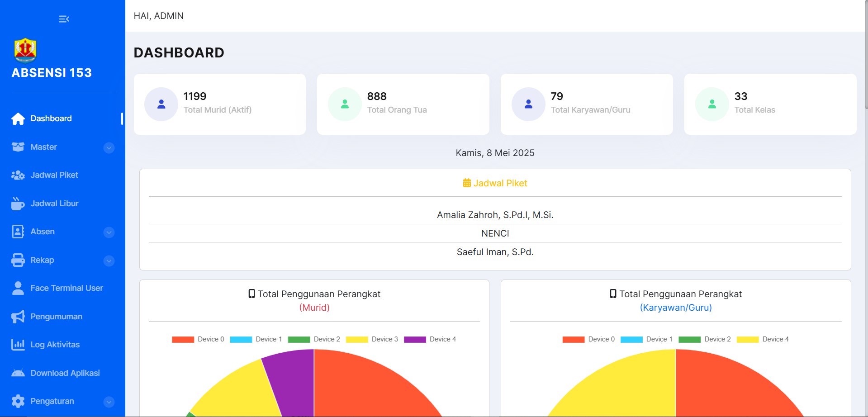Viewport: 868px width, 417px height.
Task: Click the Total Murid (Aktif) card
Action: click(220, 104)
